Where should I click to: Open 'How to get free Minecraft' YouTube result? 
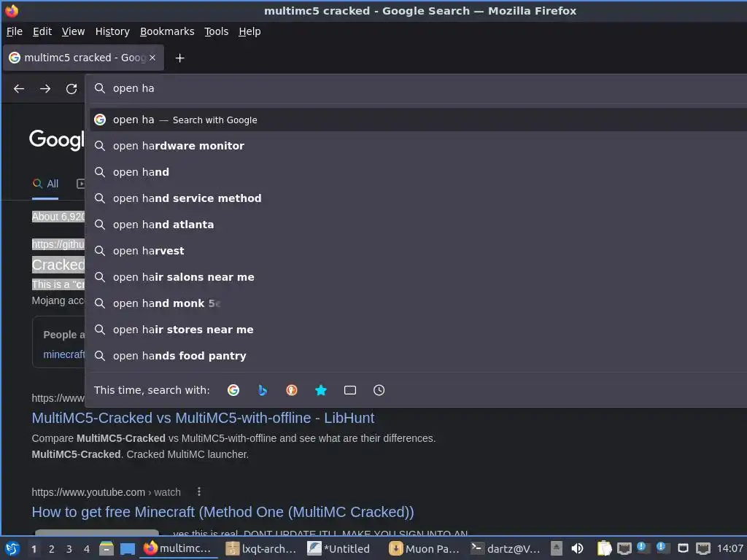click(222, 512)
